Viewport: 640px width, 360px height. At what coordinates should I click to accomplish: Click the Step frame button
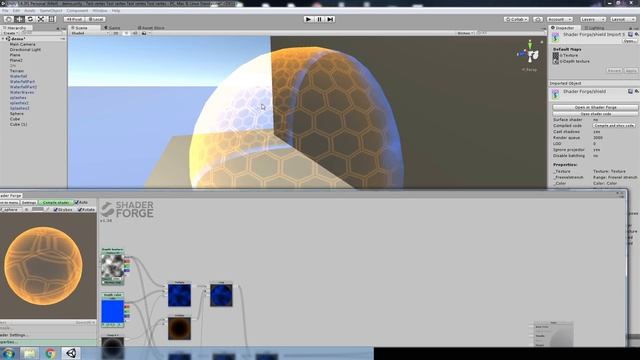330,19
